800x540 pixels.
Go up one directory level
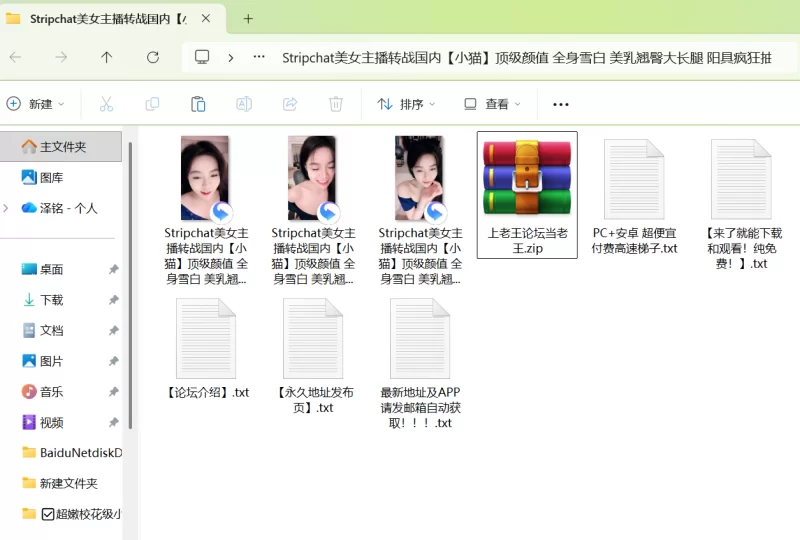click(x=107, y=57)
